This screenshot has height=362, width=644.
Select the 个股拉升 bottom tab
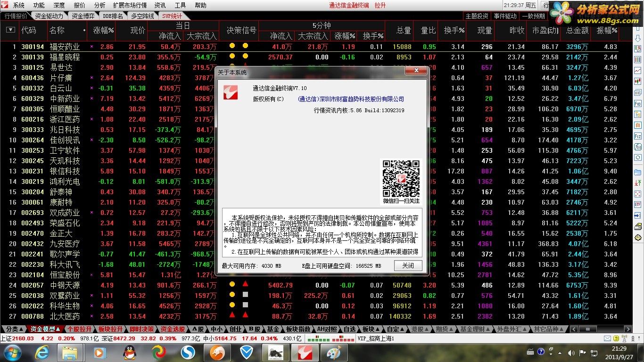tap(79, 329)
